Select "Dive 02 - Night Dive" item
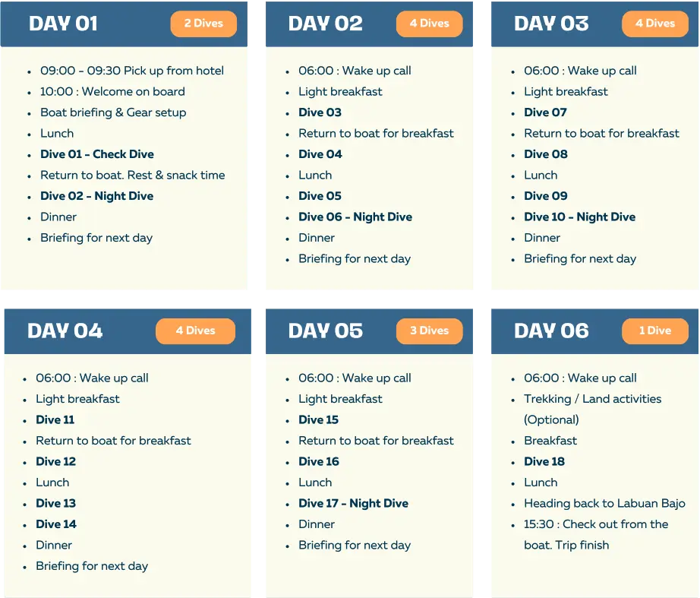Viewport: 700px width, 598px height. tap(96, 196)
